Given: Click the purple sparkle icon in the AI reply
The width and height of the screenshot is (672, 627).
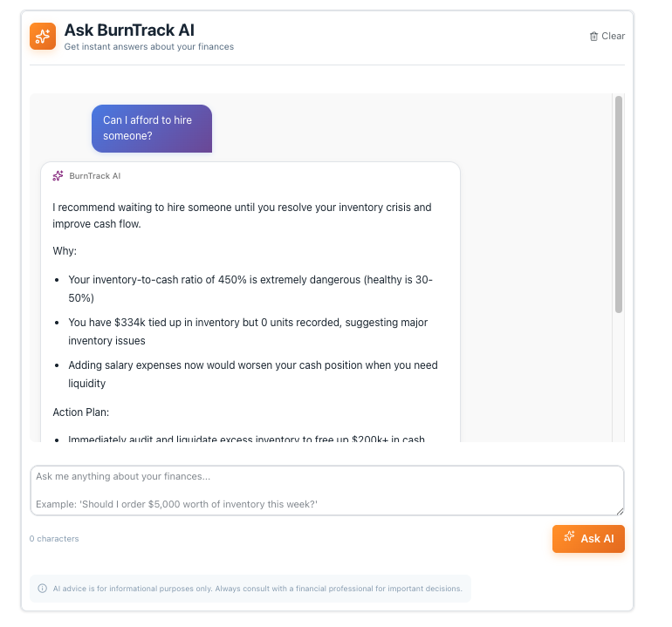Looking at the screenshot, I should tap(58, 176).
